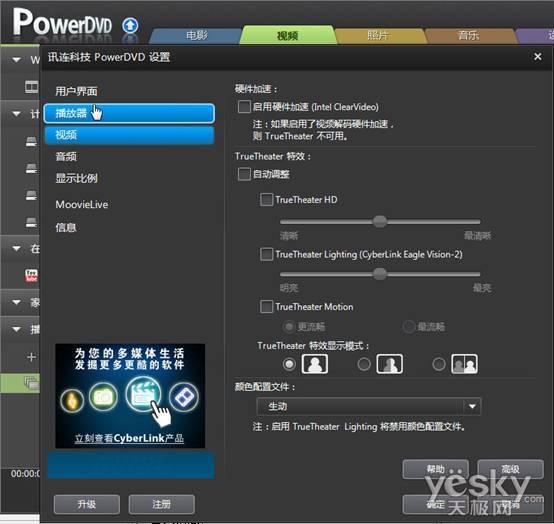Collapse the 计 section arrow in sidebar

pyautogui.click(x=16, y=114)
